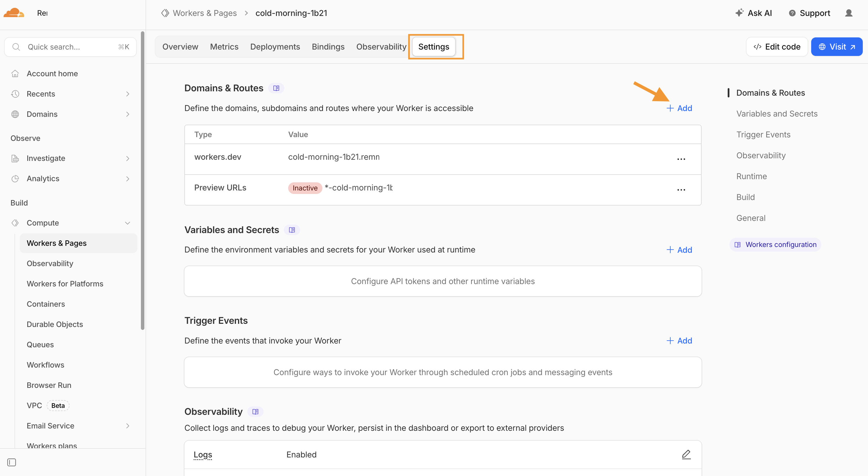Jump to Build section in right outline
Image resolution: width=868 pixels, height=476 pixels.
(x=745, y=197)
